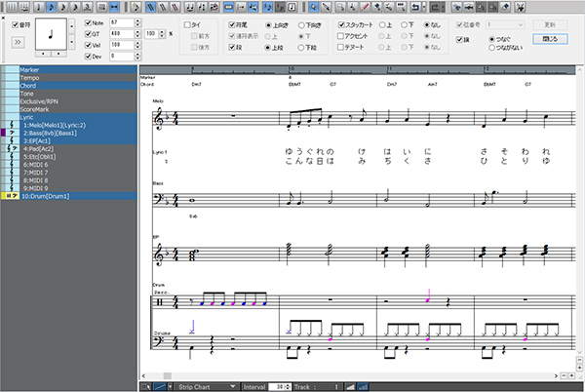Click the horizontal scrollbar right arrow

click(x=556, y=375)
